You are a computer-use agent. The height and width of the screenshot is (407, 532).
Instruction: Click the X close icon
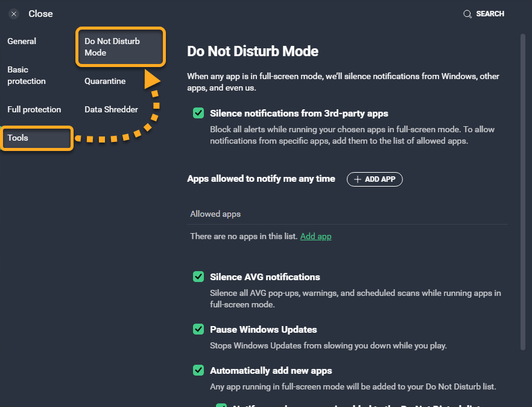14,14
